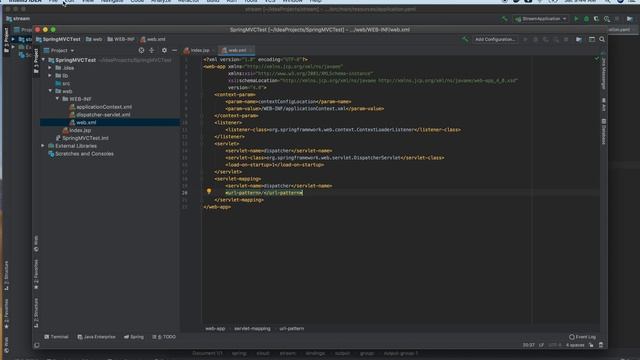Screen dimensions: 640x360
Task: Click the locate-file target icon in Project panel
Action: pyautogui.click(x=141, y=50)
